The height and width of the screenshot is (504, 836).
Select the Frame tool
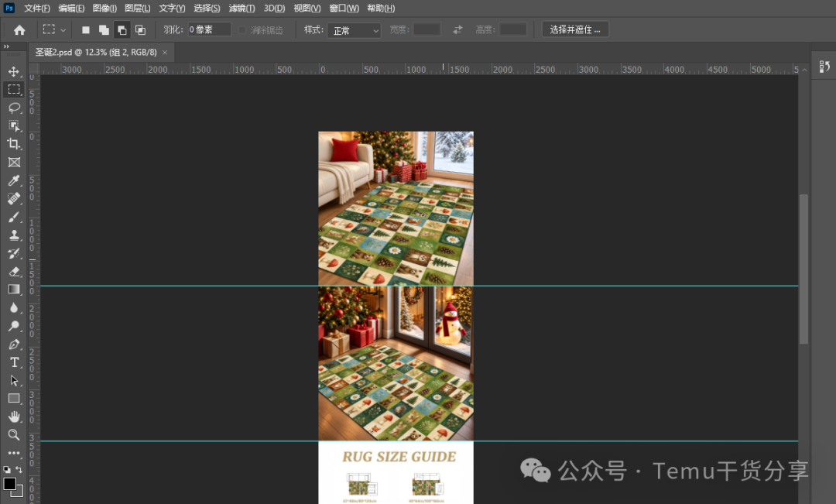point(14,162)
